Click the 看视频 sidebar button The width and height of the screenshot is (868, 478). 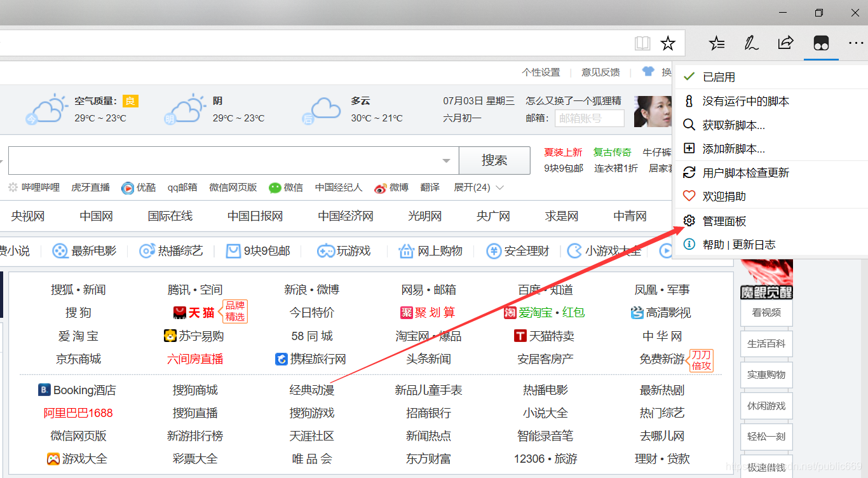click(x=766, y=313)
